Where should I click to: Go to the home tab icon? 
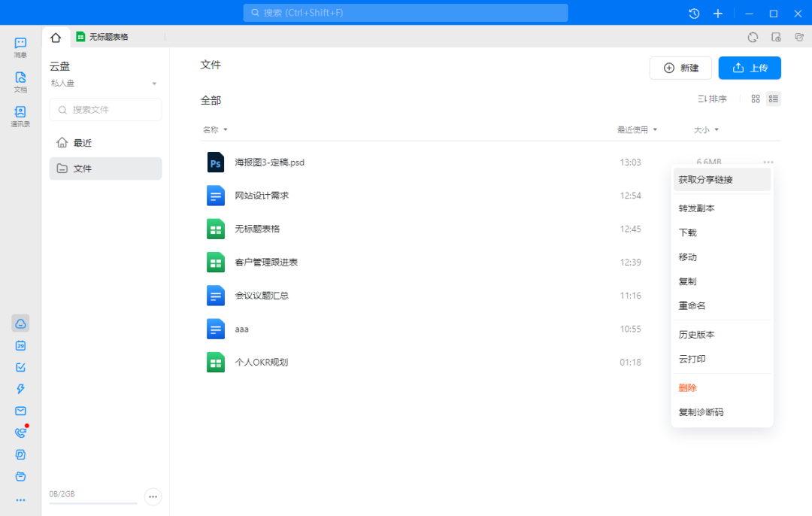pos(56,38)
